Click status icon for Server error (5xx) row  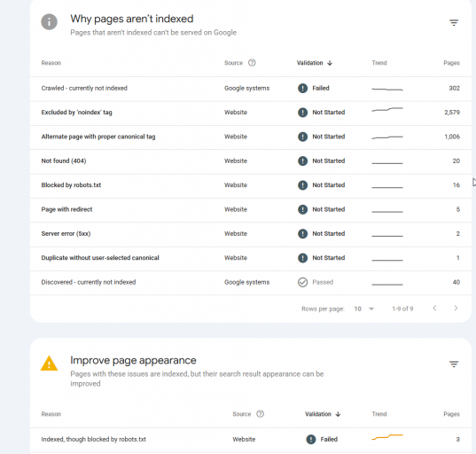302,233
